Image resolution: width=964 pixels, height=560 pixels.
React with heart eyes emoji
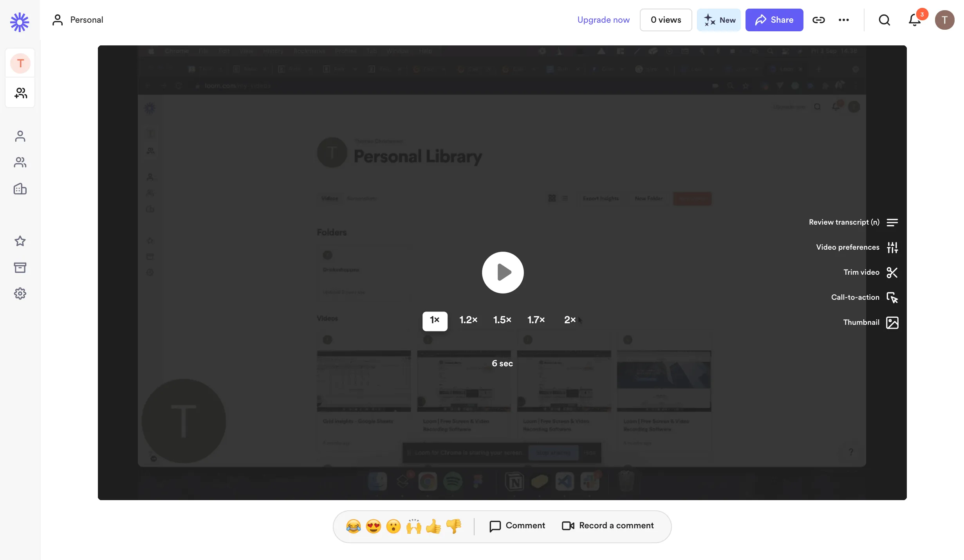pyautogui.click(x=374, y=526)
